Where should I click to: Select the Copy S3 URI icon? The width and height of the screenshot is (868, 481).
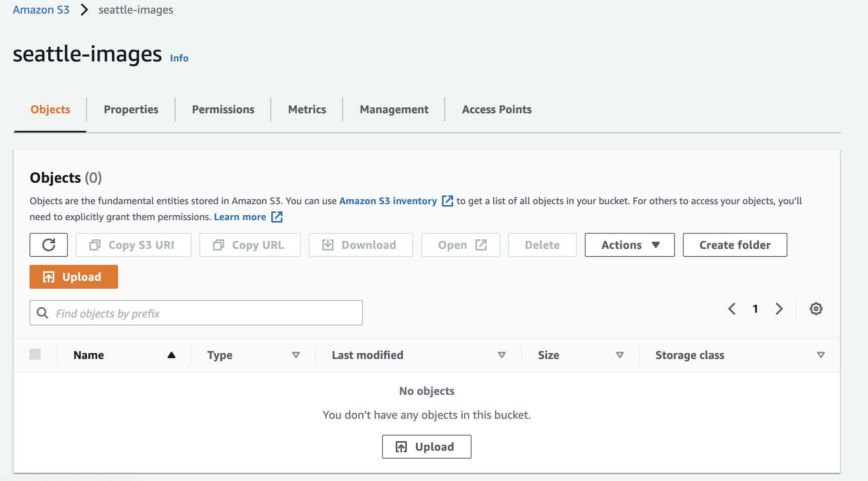click(x=95, y=244)
